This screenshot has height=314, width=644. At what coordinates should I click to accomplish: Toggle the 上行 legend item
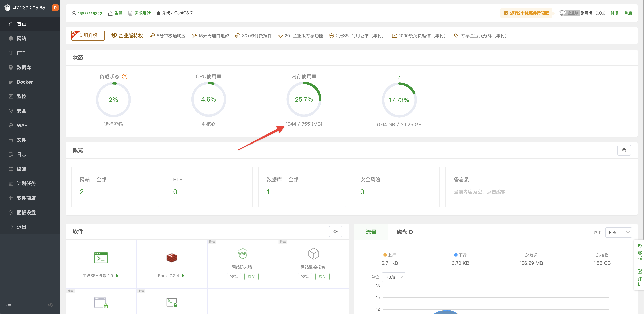click(389, 255)
